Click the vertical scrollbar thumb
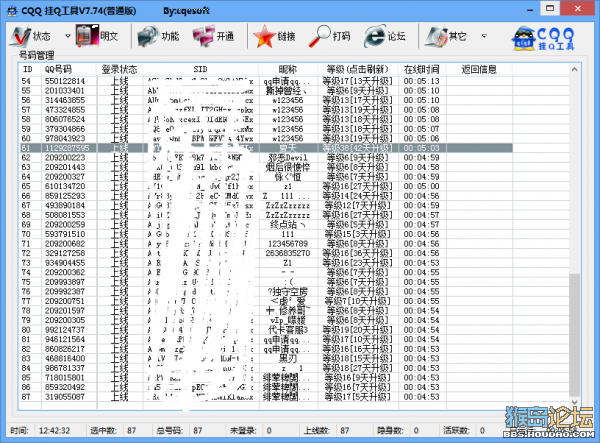The height and width of the screenshot is (443, 600). click(x=574, y=335)
